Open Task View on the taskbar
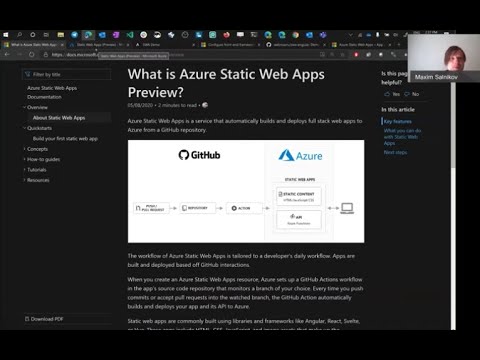This screenshot has height=360, width=480. [x=46, y=35]
